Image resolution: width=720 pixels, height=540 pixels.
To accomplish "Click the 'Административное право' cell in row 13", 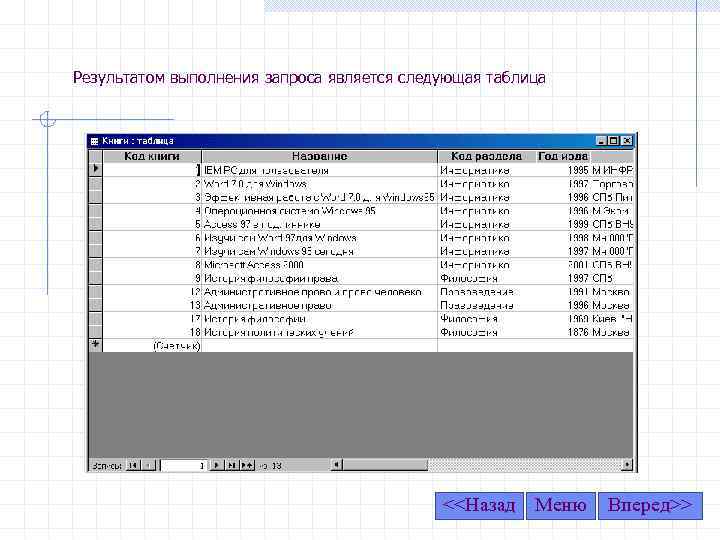I will [320, 305].
